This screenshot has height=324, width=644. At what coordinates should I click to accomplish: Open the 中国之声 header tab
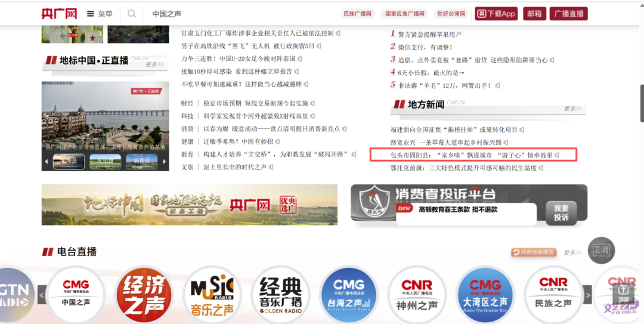[166, 14]
